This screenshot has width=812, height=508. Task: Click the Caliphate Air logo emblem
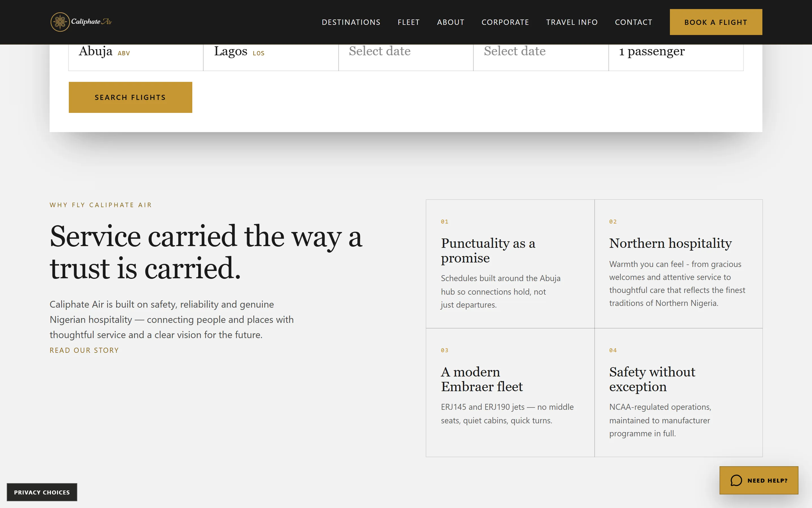tap(60, 22)
